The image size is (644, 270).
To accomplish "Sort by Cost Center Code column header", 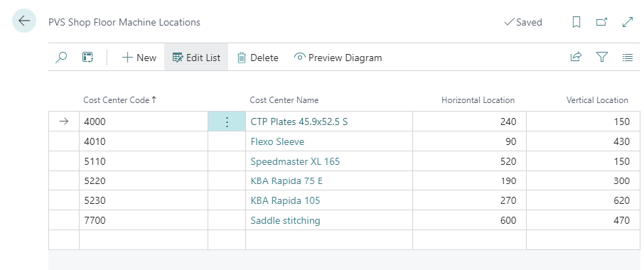I will click(120, 100).
